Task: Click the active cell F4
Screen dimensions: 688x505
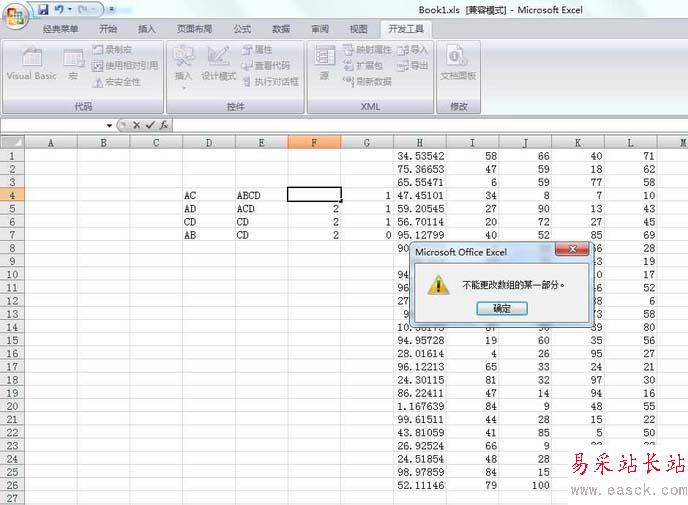Action: [314, 195]
